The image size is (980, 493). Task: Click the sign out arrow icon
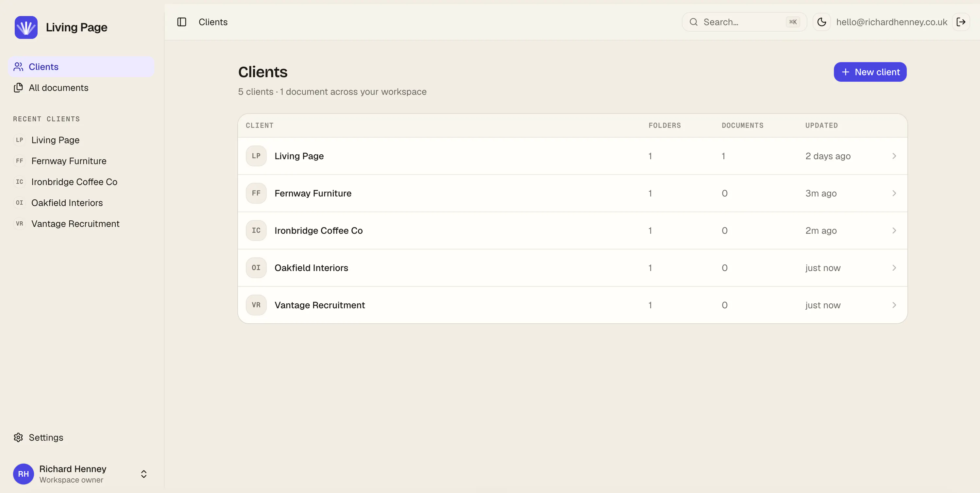[x=961, y=22]
